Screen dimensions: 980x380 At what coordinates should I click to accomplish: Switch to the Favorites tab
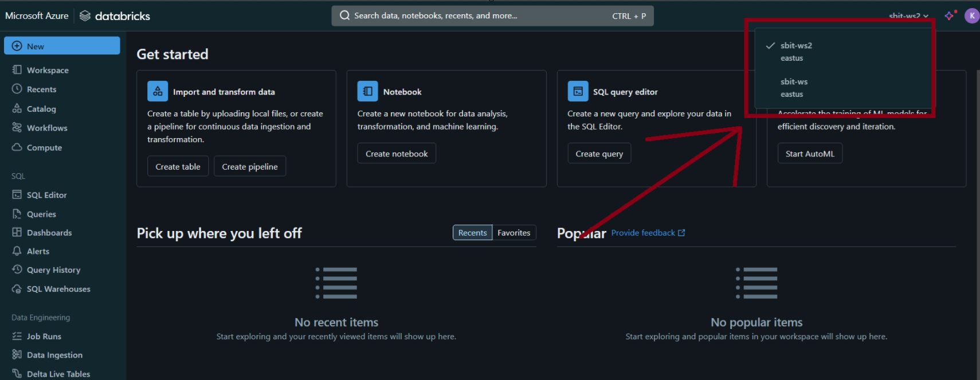click(x=514, y=233)
